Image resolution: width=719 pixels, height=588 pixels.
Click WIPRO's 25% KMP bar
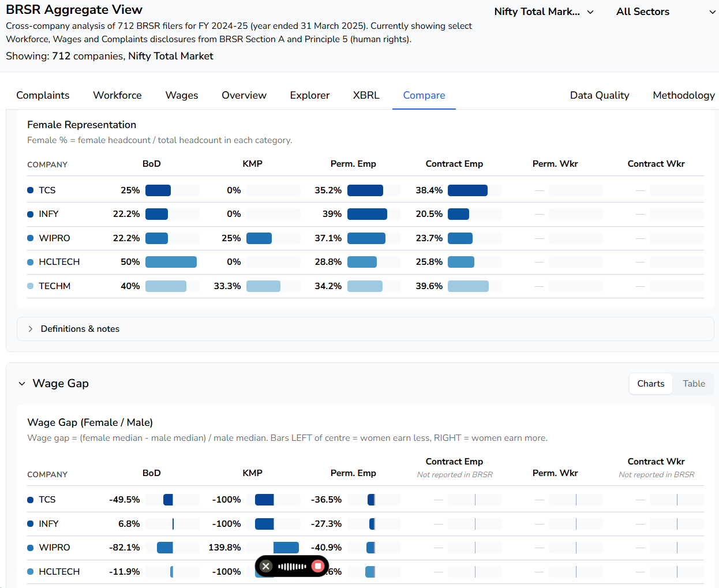pos(259,238)
